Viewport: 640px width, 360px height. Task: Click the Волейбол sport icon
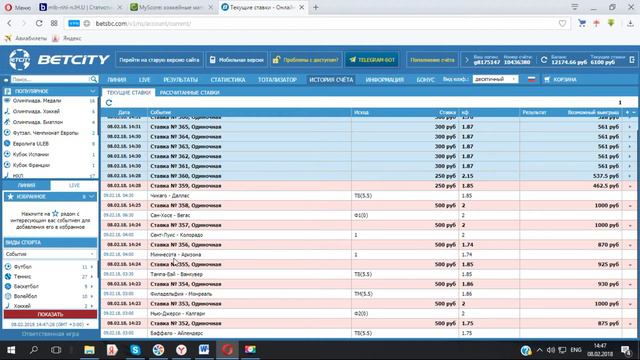click(8, 296)
